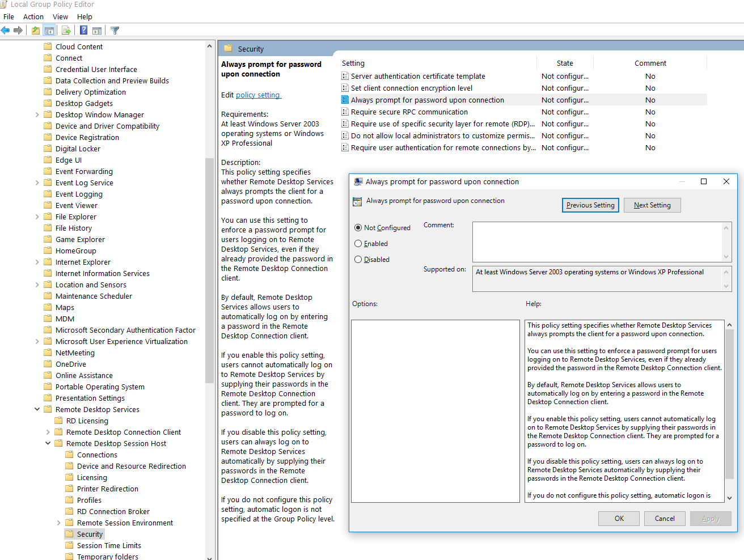Image resolution: width=744 pixels, height=560 pixels.
Task: Click the Export List toolbar icon
Action: pos(66,31)
